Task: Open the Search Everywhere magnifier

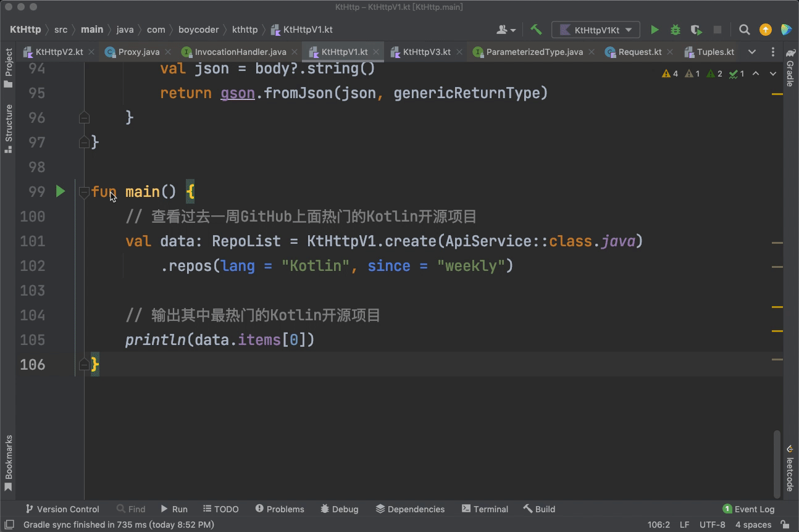Action: (x=745, y=30)
